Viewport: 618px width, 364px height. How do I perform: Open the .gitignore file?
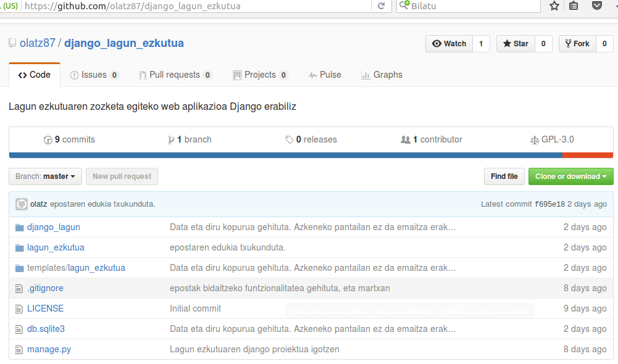[45, 288]
